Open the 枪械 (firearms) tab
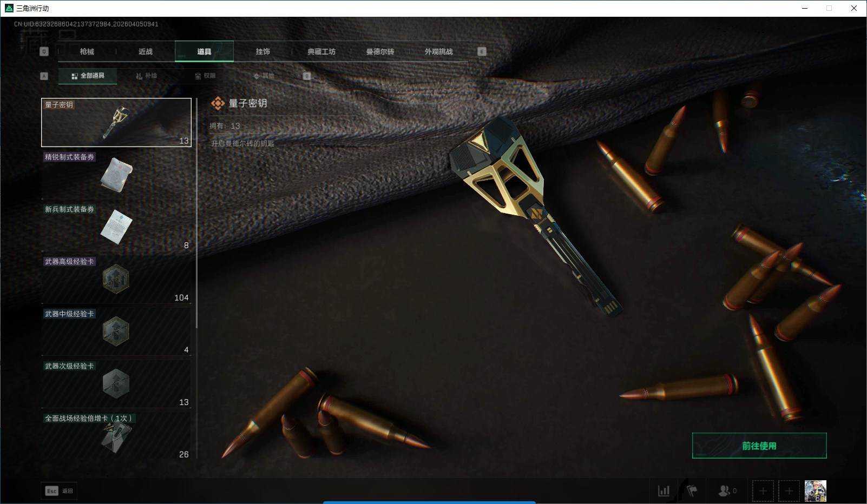The width and height of the screenshot is (867, 504). click(87, 51)
